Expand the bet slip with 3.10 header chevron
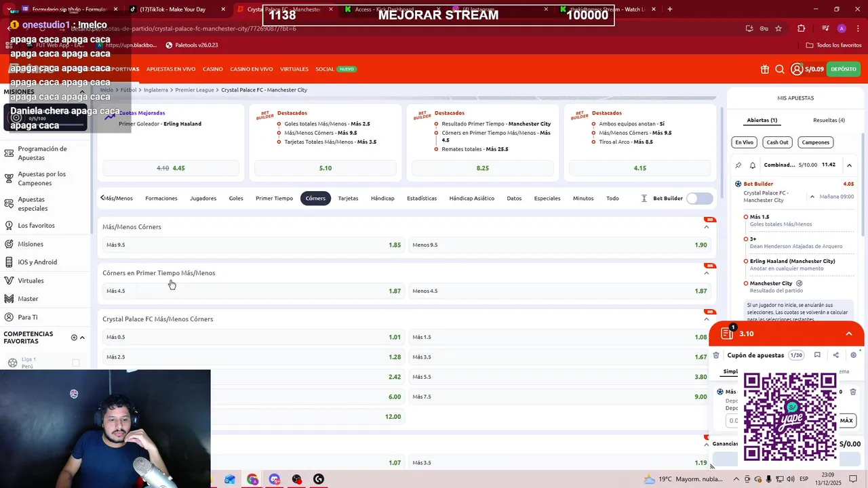The height and width of the screenshot is (488, 868). click(848, 333)
